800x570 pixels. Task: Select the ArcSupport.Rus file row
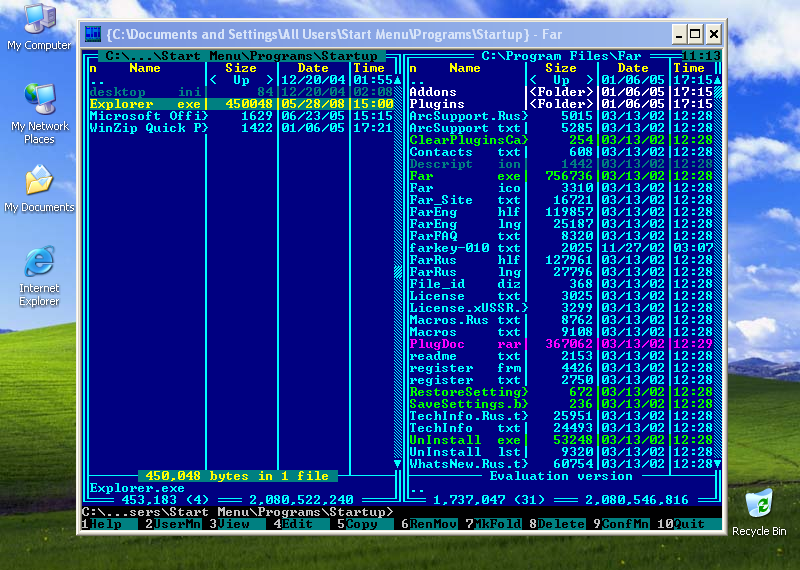561,116
